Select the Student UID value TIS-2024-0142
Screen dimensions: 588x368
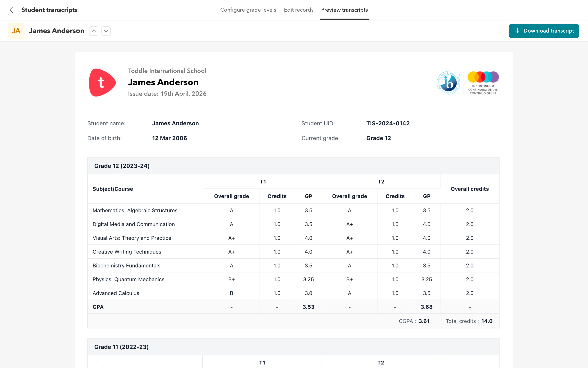click(x=388, y=123)
